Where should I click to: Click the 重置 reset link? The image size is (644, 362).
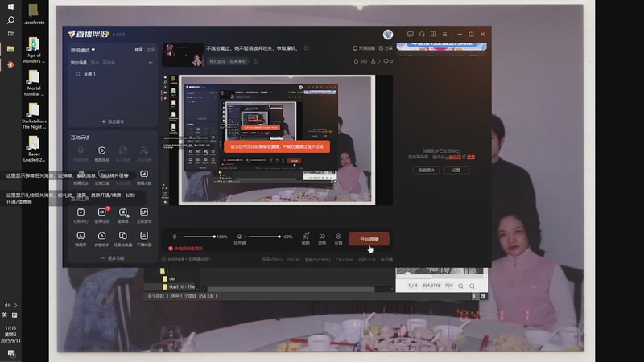click(x=471, y=157)
